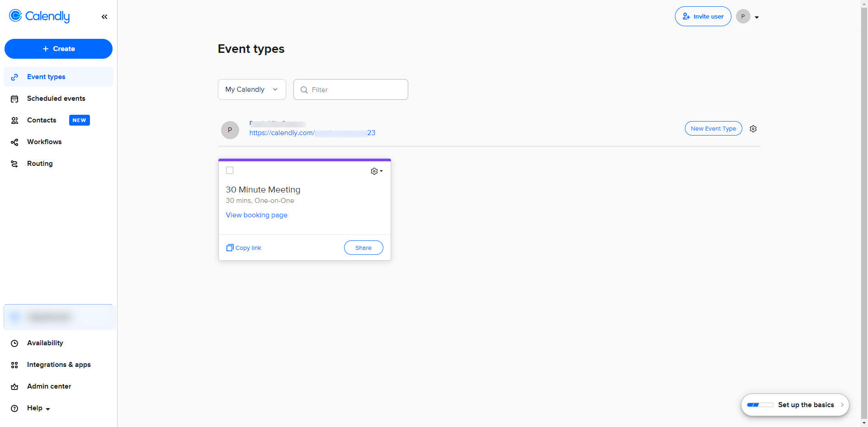Select the 30 Minute Meeting checkbox
This screenshot has height=427, width=868.
(x=230, y=170)
